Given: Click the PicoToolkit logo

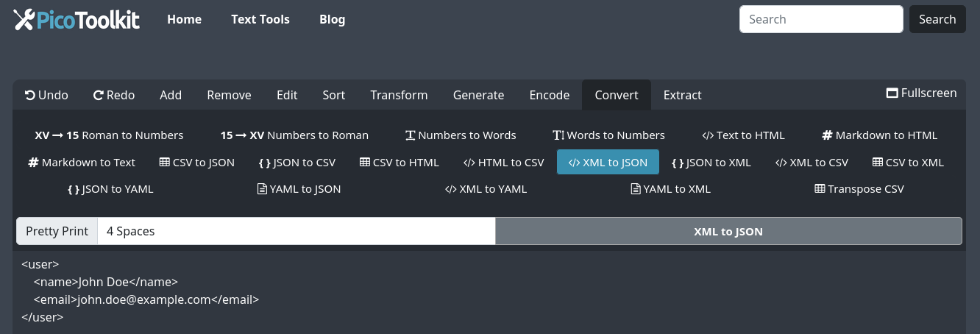Looking at the screenshot, I should point(77,19).
